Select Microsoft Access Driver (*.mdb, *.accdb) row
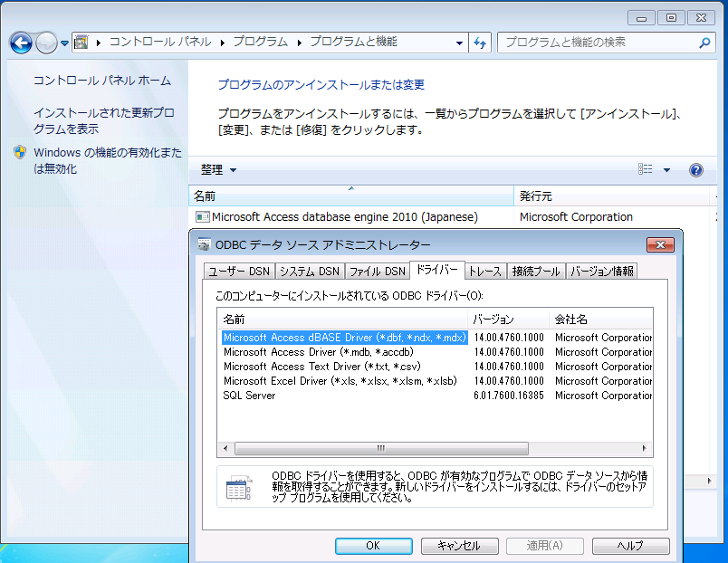The image size is (728, 563). point(319,352)
